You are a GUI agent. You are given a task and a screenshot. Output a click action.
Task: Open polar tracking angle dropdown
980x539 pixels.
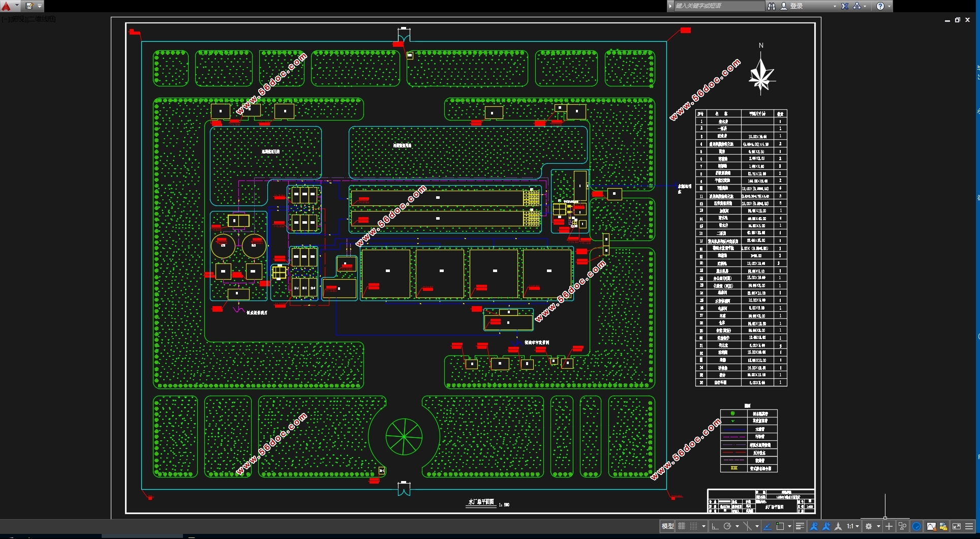[737, 526]
